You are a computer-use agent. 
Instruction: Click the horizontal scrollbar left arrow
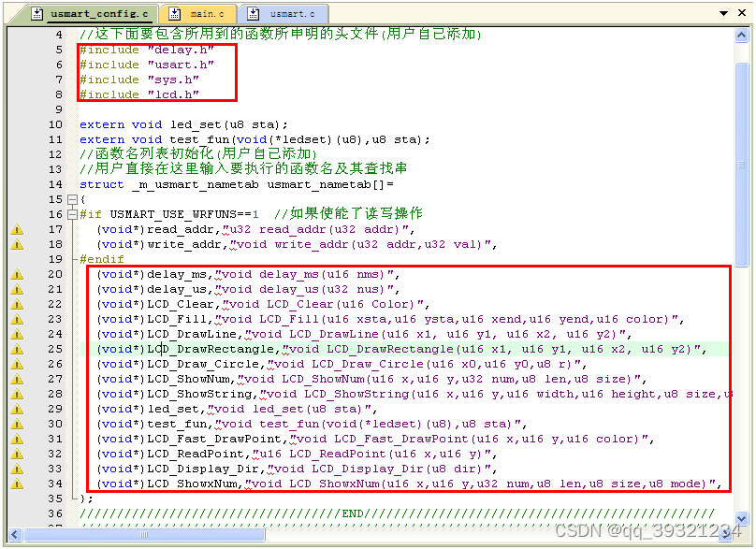(15, 534)
